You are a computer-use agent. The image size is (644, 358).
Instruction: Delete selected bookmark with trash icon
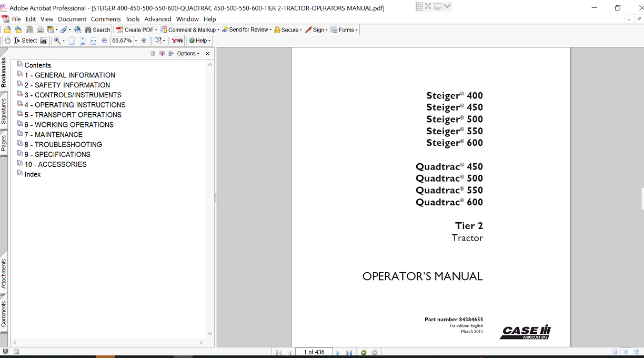153,53
